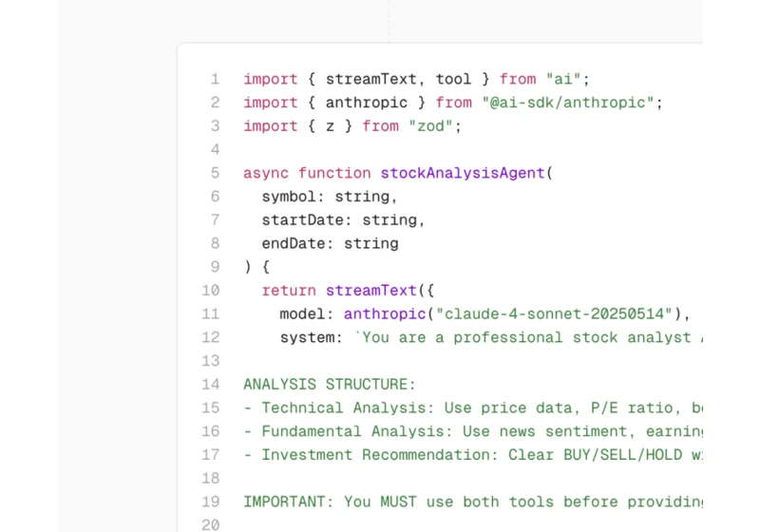Click line number 14 in the gutter

tap(210, 384)
